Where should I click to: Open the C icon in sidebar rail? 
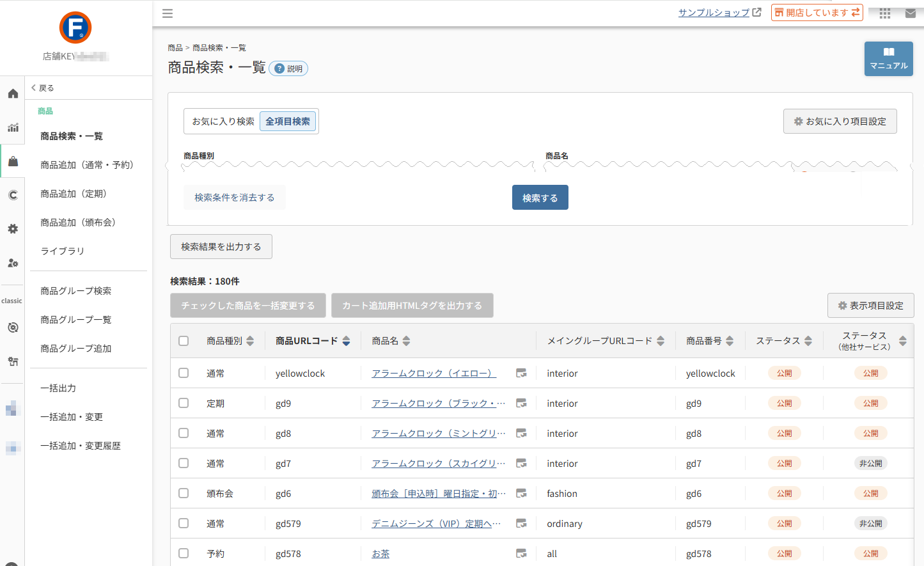click(x=13, y=195)
